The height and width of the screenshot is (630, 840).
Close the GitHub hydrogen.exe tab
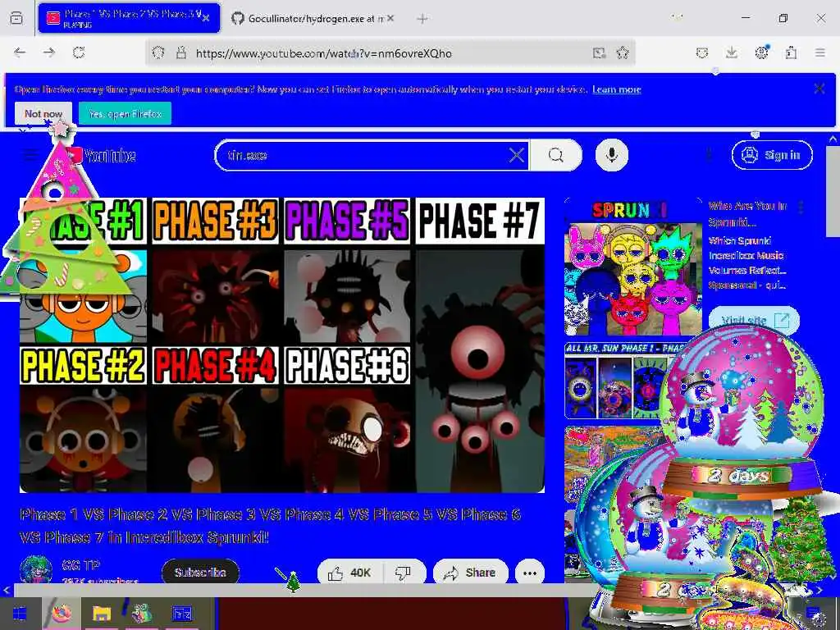(390, 18)
